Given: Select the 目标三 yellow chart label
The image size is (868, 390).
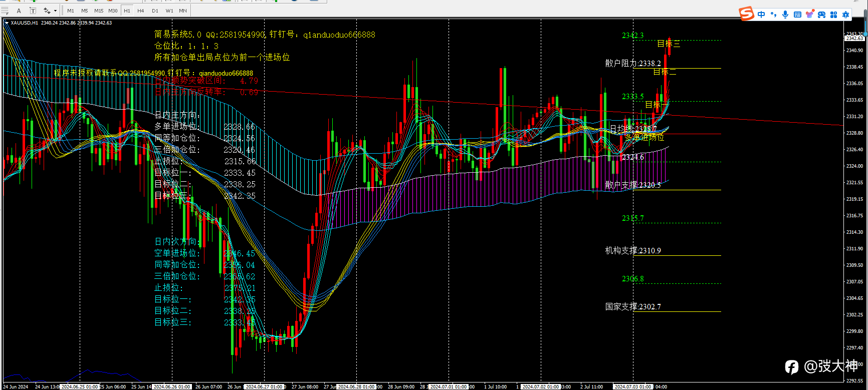Looking at the screenshot, I should click(x=669, y=44).
